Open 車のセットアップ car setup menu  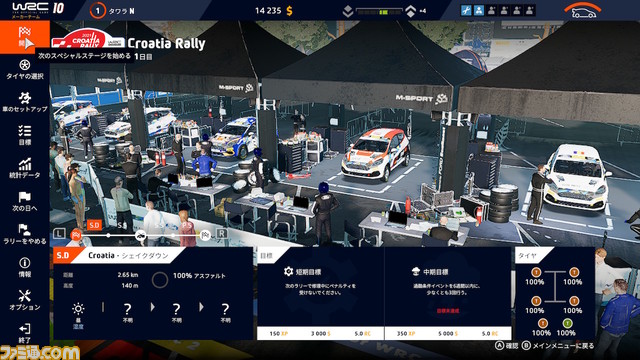coord(24,102)
